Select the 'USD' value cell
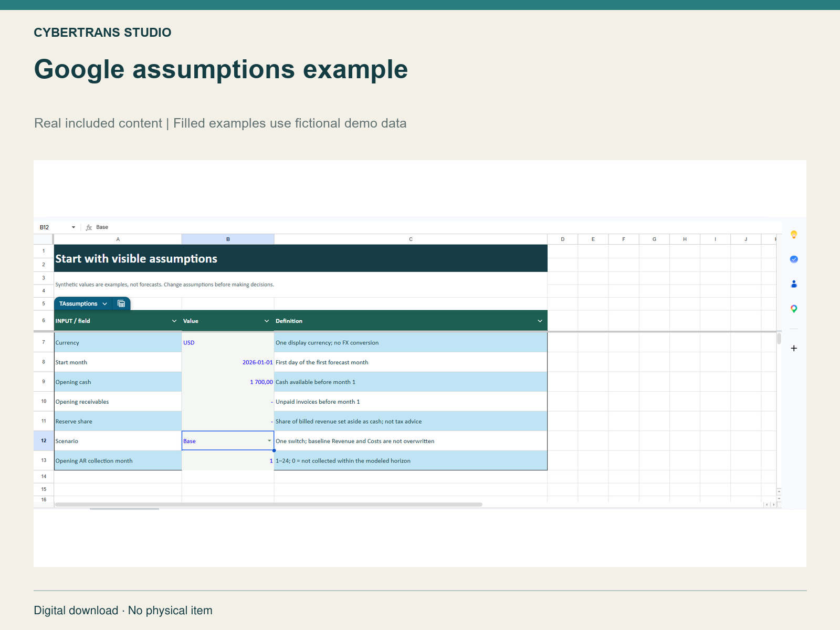Viewport: 840px width, 630px height. [x=228, y=342]
